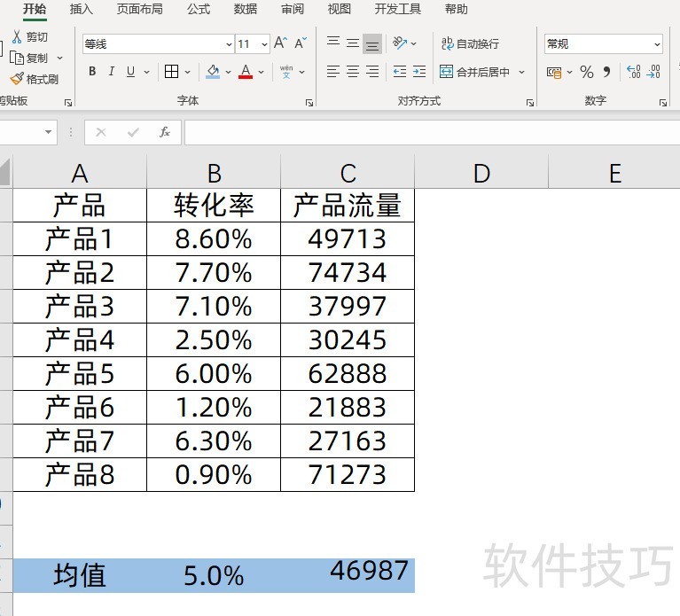Switch to the Page Layout (页面布局) tab
This screenshot has width=680, height=616.
coord(140,9)
